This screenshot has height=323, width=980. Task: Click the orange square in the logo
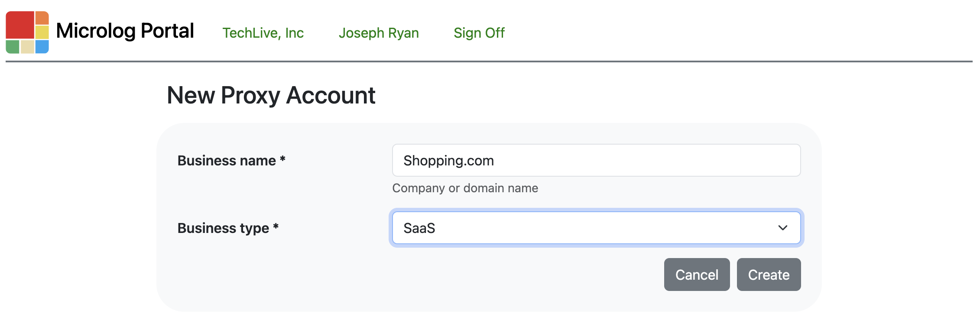(42, 18)
